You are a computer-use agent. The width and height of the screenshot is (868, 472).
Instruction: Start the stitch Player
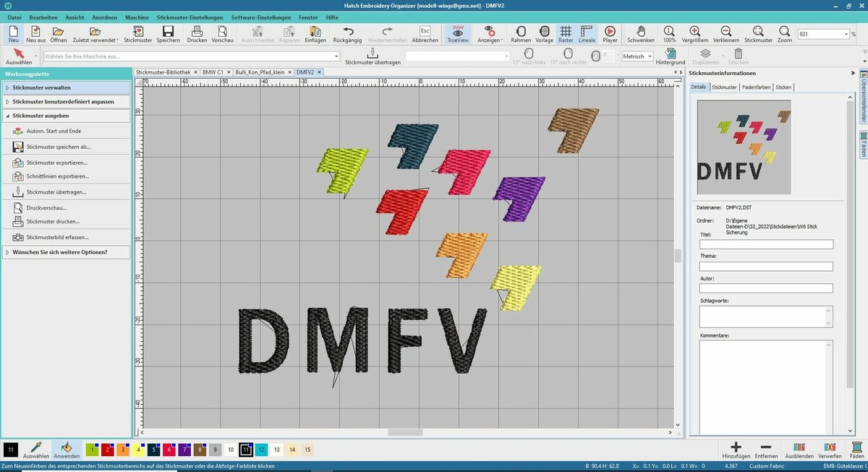[x=610, y=34]
